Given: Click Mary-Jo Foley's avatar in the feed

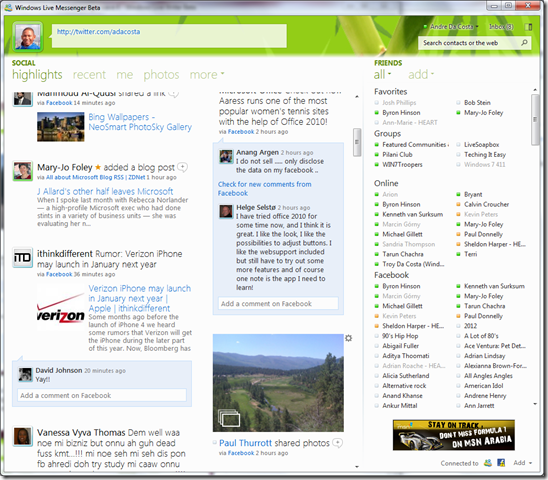Looking at the screenshot, I should pos(22,171).
